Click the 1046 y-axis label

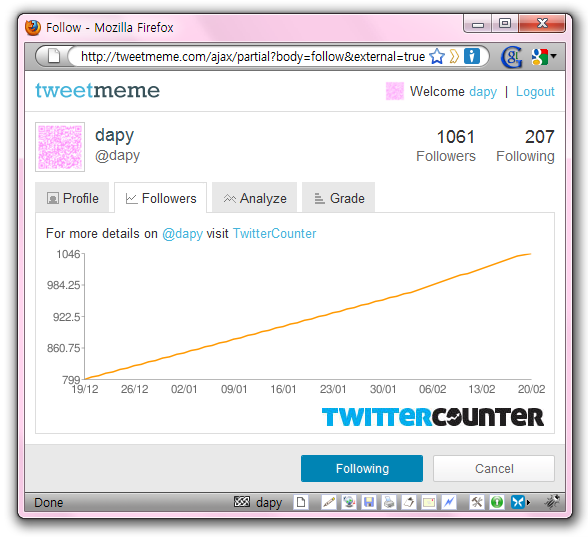tap(68, 254)
